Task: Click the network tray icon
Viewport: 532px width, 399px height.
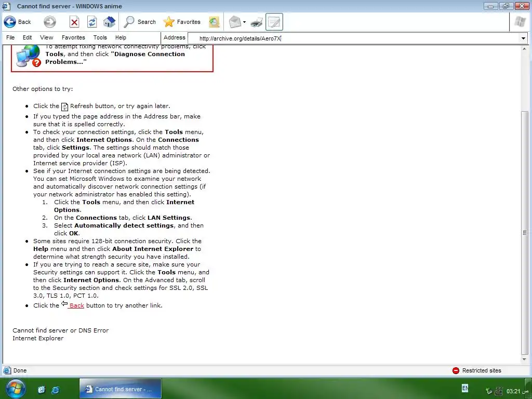Action: 499,391
